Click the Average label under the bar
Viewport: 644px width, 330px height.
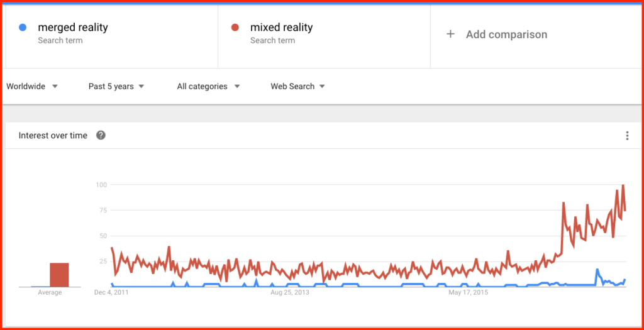50,293
